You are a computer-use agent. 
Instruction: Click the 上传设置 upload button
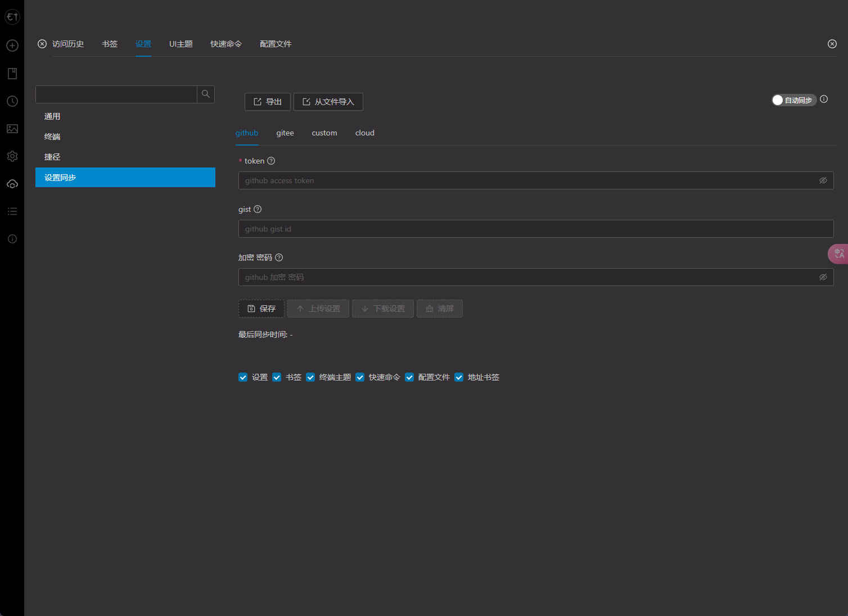click(x=318, y=309)
